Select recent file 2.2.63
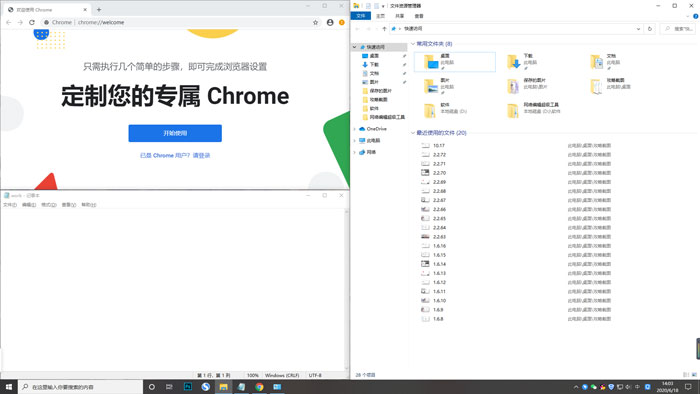Screen dimensions: 700x394 coord(439,237)
